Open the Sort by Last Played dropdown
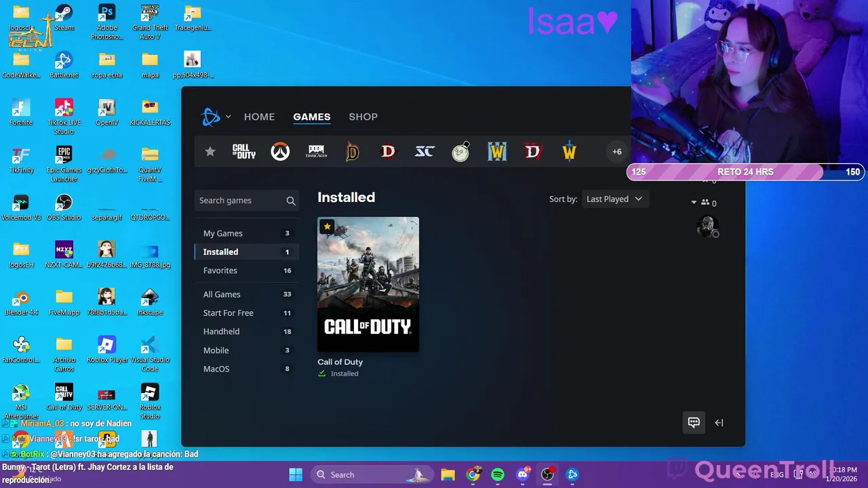The image size is (868, 488). pos(614,199)
